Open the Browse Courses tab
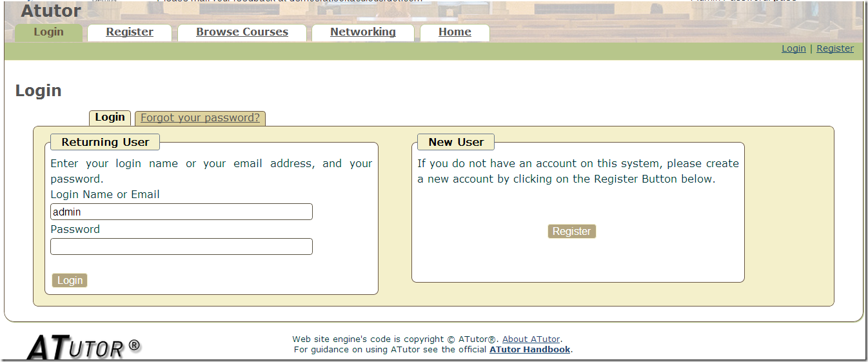This screenshot has height=362, width=868. (x=242, y=32)
